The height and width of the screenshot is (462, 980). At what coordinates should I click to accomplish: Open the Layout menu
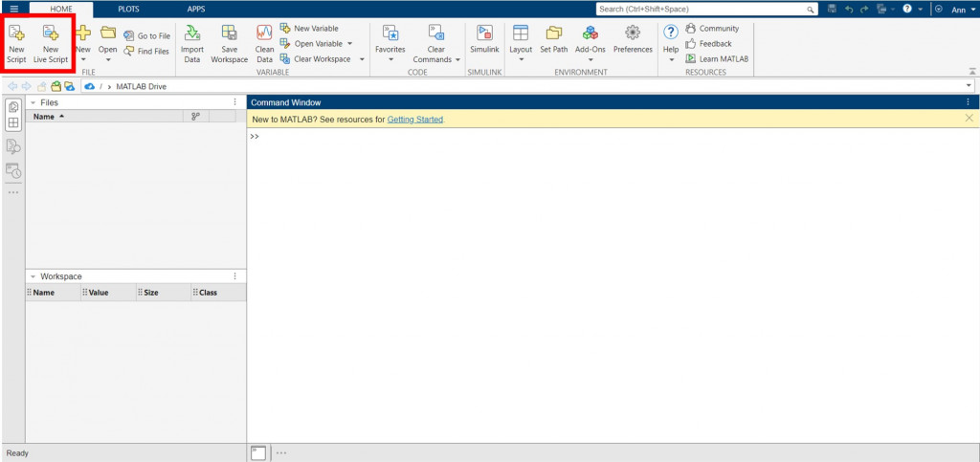(521, 44)
